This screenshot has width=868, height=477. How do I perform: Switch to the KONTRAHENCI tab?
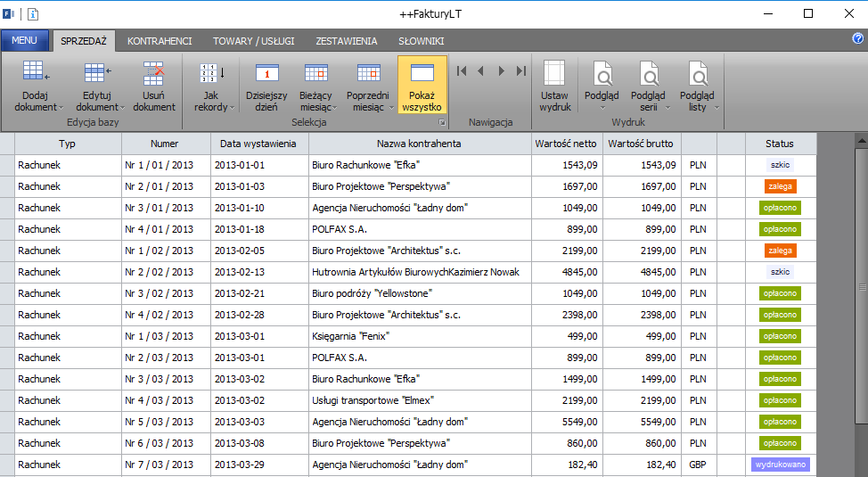pos(160,41)
